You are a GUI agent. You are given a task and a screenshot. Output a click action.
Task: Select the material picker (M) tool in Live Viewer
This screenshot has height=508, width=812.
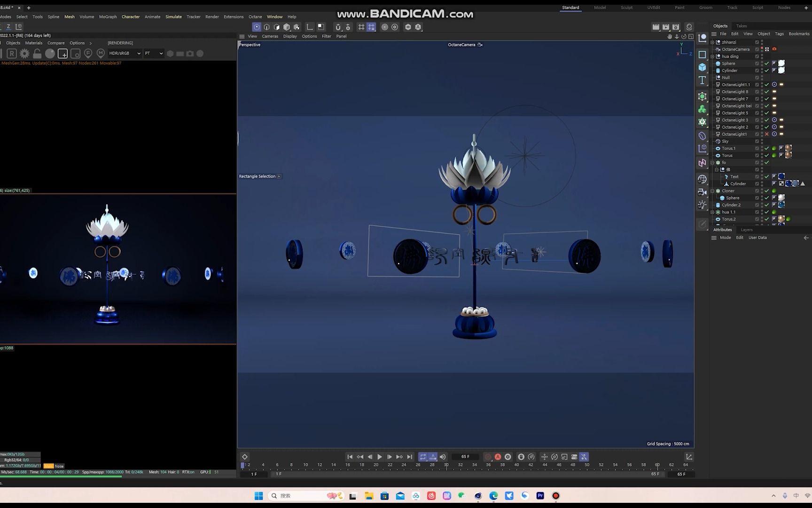coord(101,53)
